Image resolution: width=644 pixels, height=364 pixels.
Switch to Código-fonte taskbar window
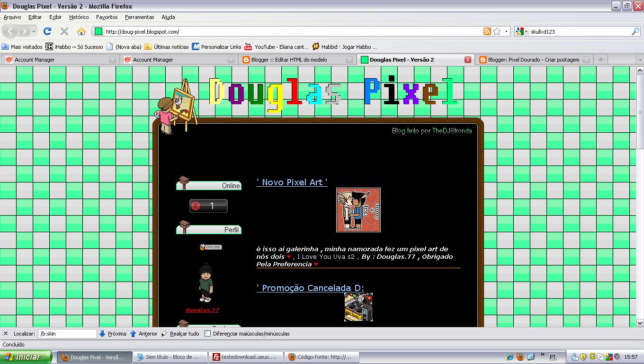pyautogui.click(x=322, y=357)
